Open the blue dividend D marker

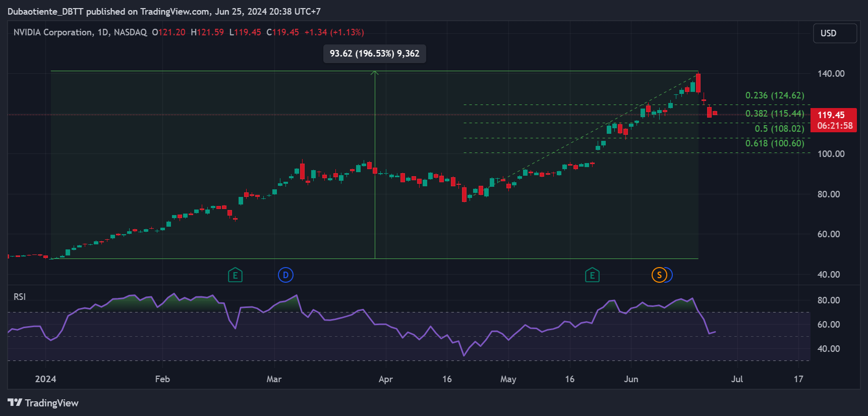(285, 275)
